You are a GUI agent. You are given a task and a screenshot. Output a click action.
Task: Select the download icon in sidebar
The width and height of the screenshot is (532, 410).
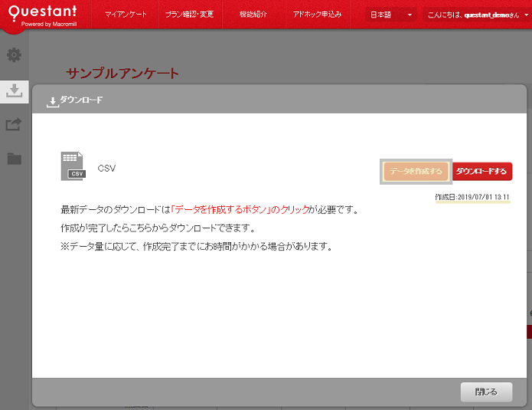(14, 90)
